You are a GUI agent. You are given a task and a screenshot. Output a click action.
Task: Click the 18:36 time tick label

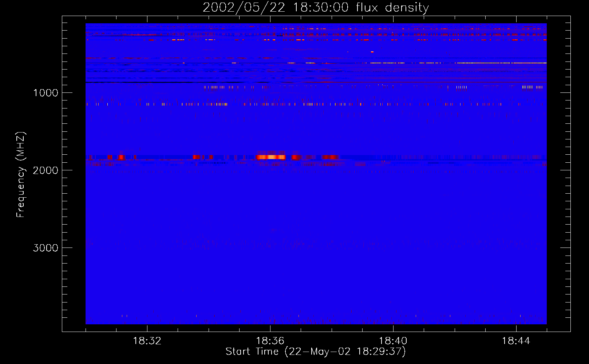[270, 341]
